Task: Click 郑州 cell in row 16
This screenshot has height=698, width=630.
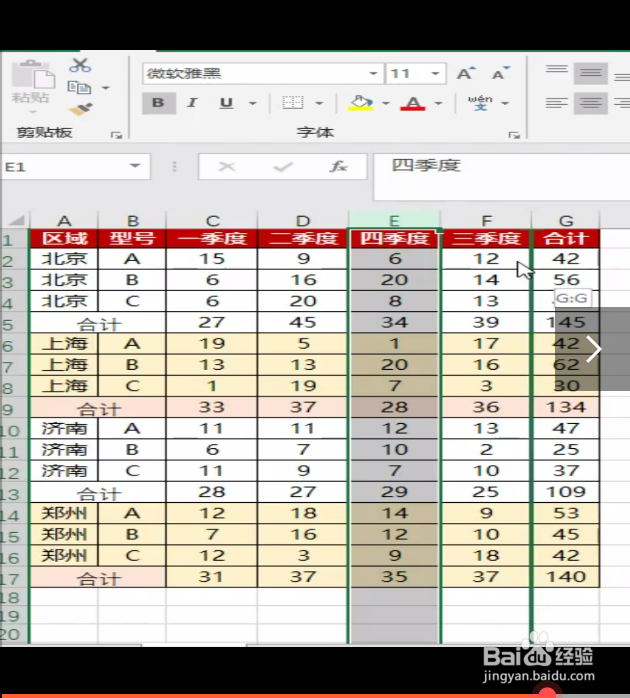Action: click(64, 556)
